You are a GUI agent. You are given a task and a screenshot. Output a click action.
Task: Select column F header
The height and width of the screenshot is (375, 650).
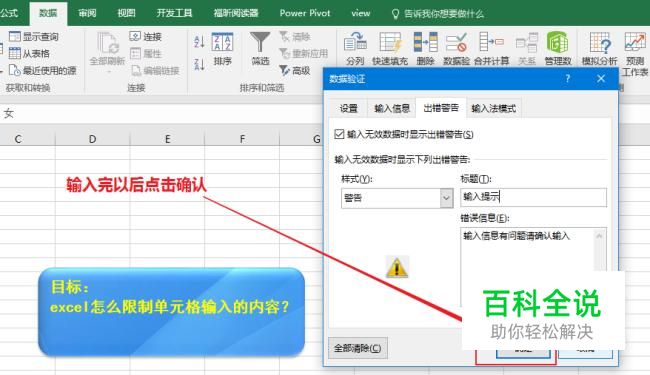pyautogui.click(x=242, y=139)
